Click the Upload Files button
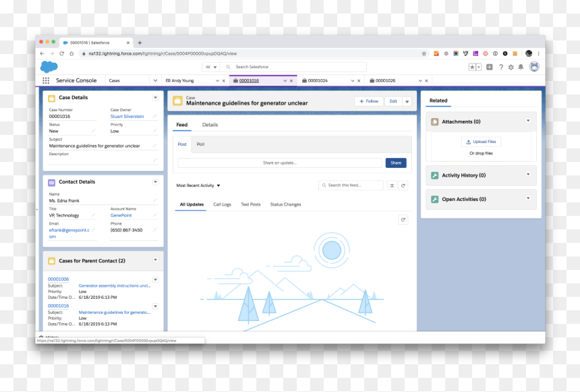 coord(481,142)
